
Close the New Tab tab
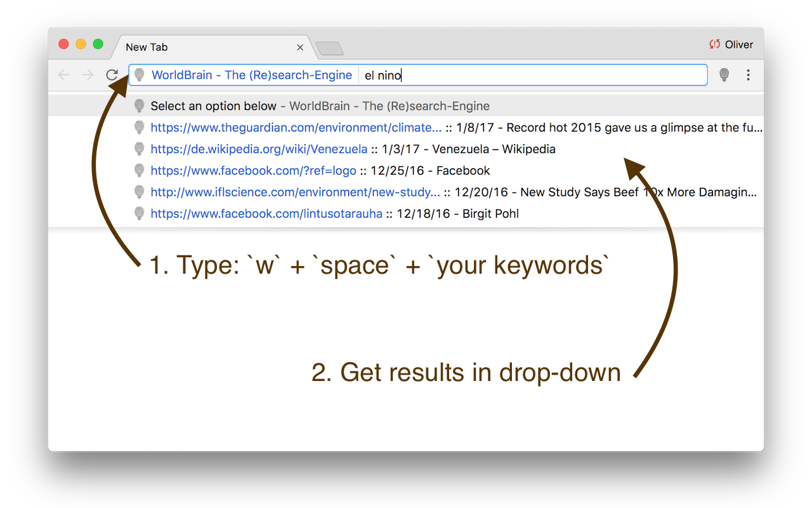click(300, 47)
